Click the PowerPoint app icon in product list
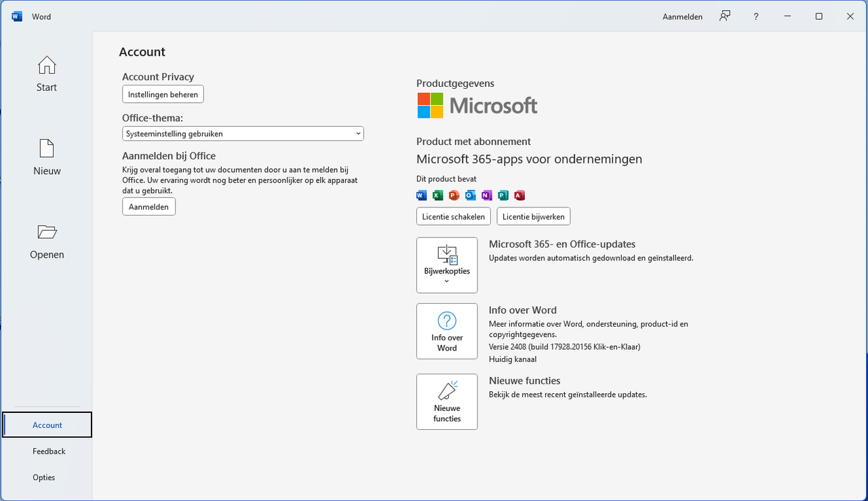The width and height of the screenshot is (868, 501). coord(454,195)
